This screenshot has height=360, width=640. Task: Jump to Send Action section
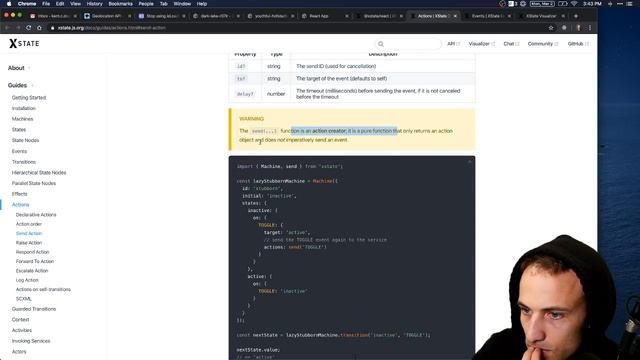point(29,233)
